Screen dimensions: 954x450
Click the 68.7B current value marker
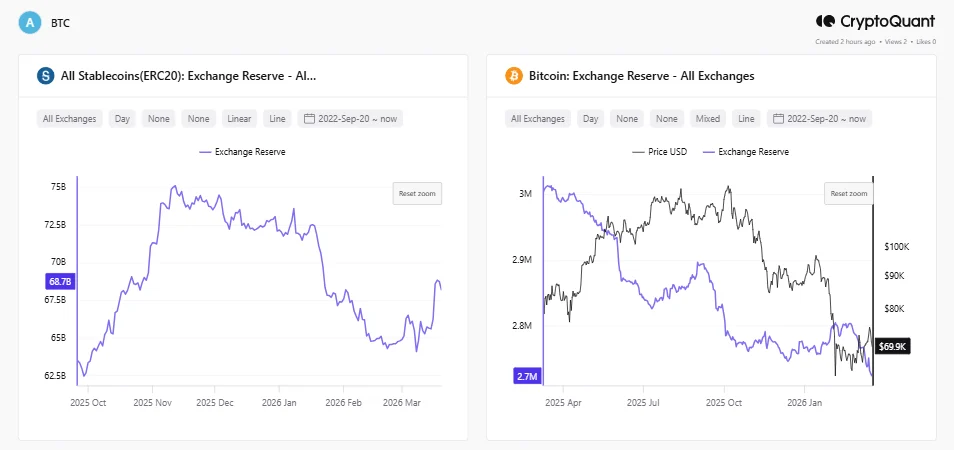pyautogui.click(x=59, y=283)
